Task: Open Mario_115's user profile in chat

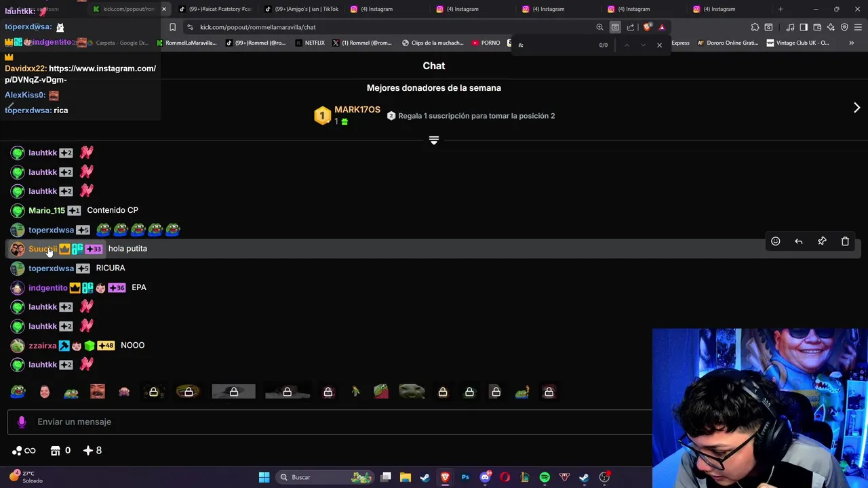Action: click(x=47, y=210)
